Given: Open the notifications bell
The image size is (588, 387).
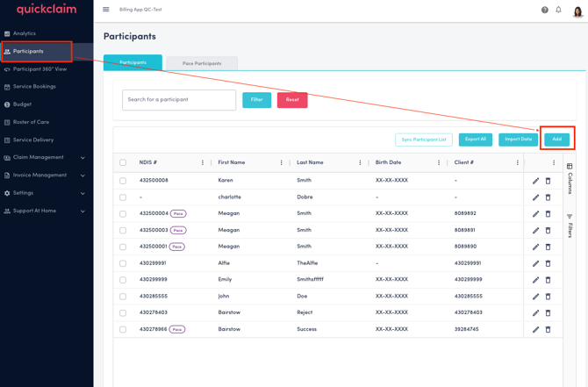Looking at the screenshot, I should (558, 10).
